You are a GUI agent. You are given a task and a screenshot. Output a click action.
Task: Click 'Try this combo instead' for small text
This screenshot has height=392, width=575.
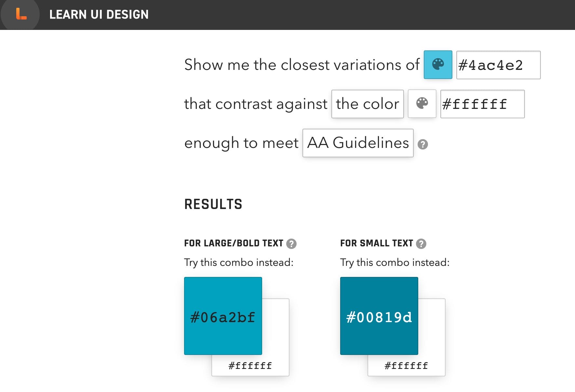click(x=394, y=262)
